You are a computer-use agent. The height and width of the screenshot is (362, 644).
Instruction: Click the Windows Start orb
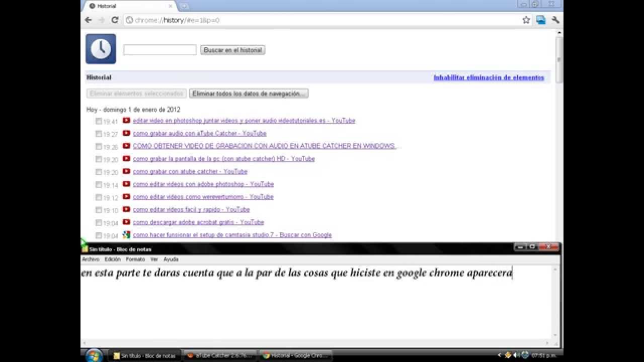[x=94, y=355]
